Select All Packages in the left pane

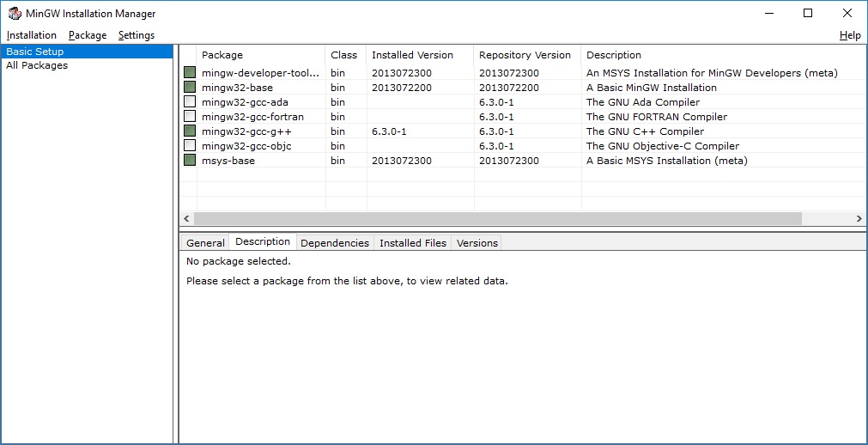point(37,65)
